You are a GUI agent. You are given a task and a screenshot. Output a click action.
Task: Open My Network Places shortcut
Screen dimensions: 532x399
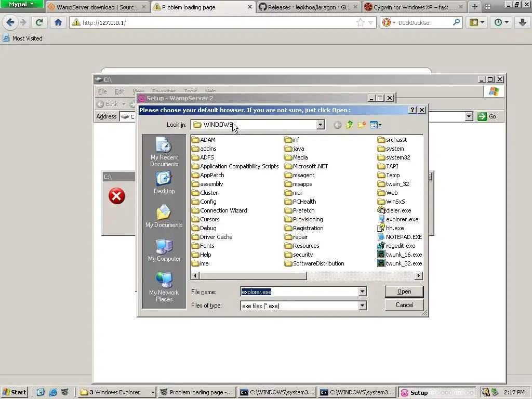[x=164, y=287]
